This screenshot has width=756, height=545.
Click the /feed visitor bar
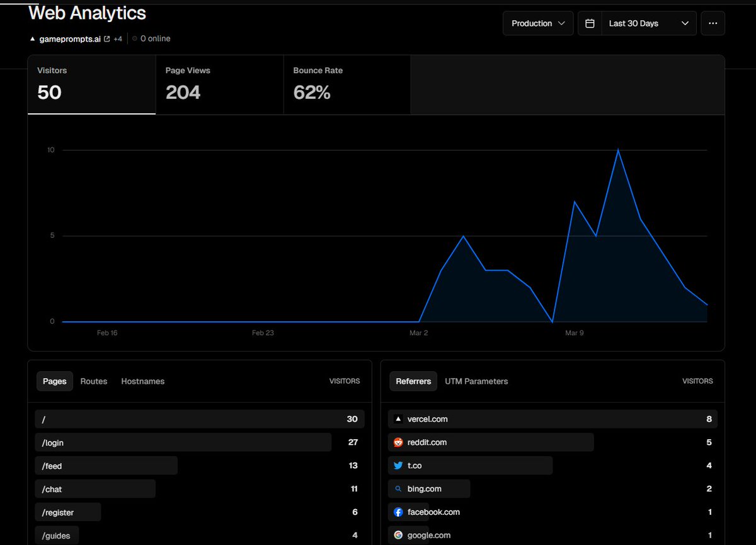(x=106, y=465)
